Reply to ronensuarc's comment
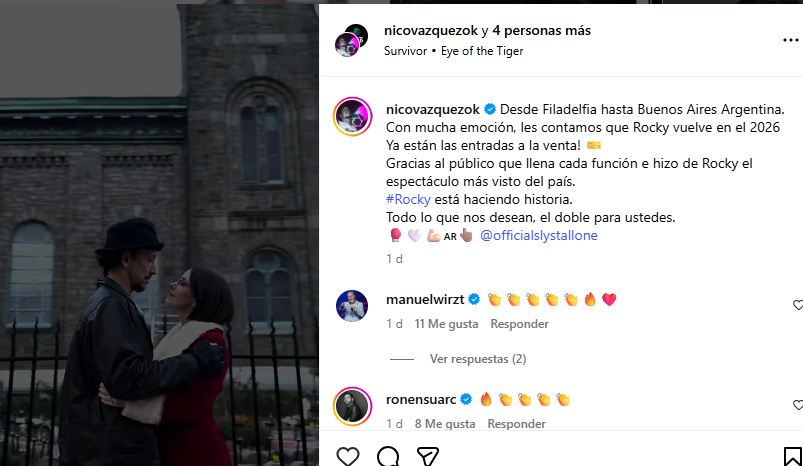Viewport: 803px width, 466px height. tap(516, 424)
